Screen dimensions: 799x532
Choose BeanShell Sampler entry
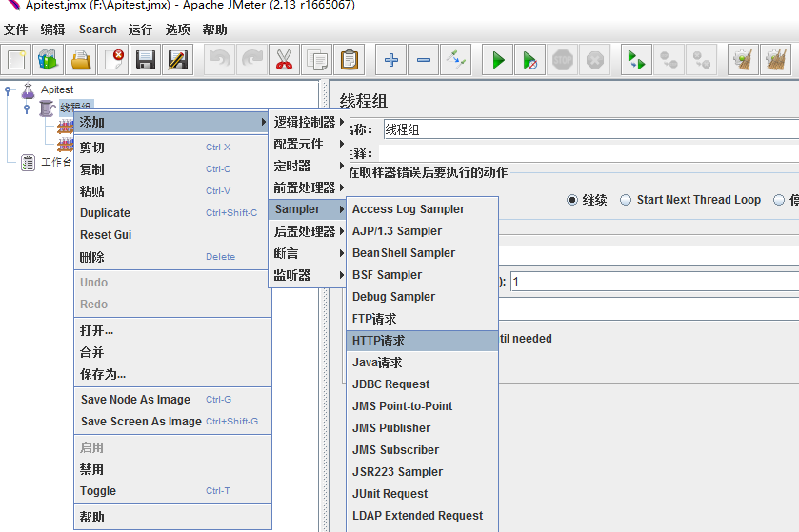422,253
